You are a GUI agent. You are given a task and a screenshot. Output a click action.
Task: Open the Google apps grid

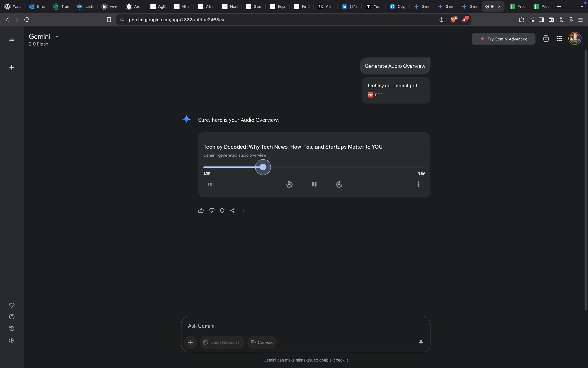tap(559, 39)
